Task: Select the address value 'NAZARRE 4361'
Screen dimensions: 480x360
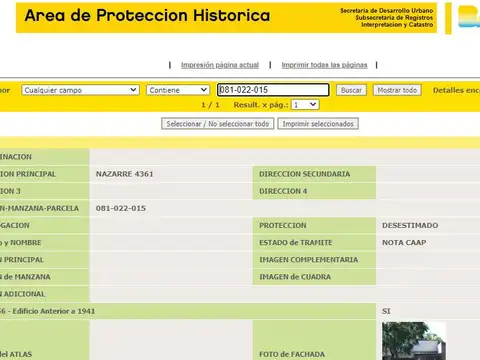Action: (125, 174)
